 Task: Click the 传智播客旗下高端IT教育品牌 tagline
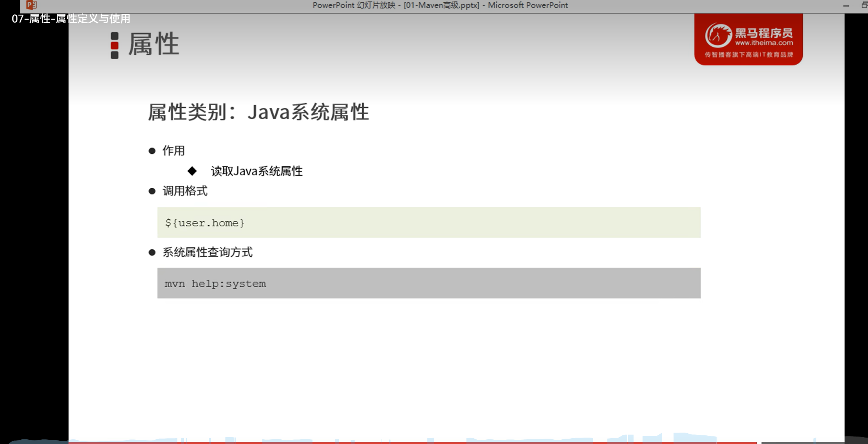click(x=749, y=55)
